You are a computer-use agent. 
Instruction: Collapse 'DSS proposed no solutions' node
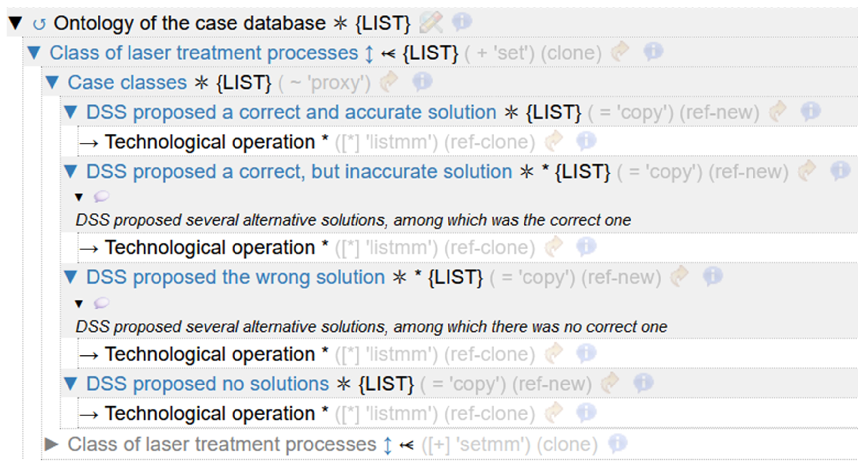click(71, 384)
